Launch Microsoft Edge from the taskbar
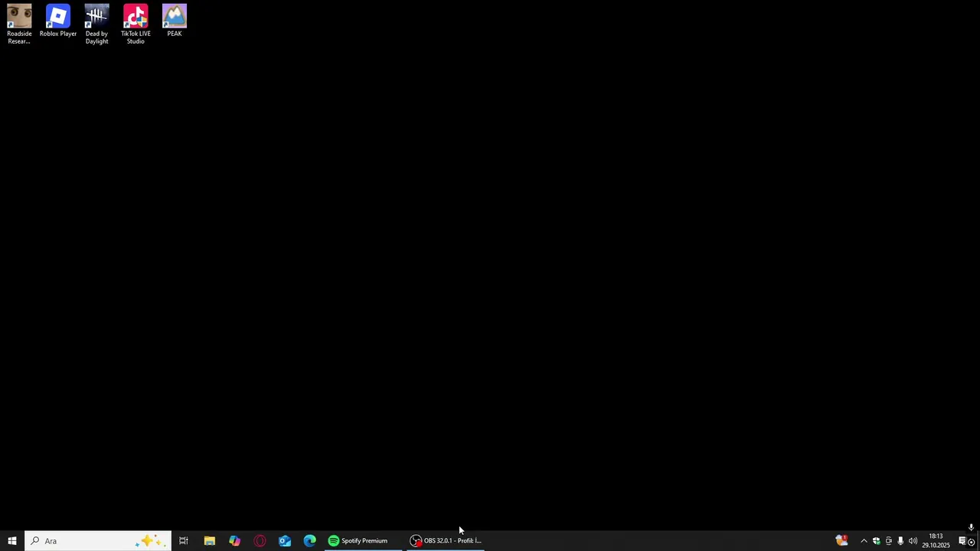This screenshot has height=551, width=980. click(x=310, y=541)
